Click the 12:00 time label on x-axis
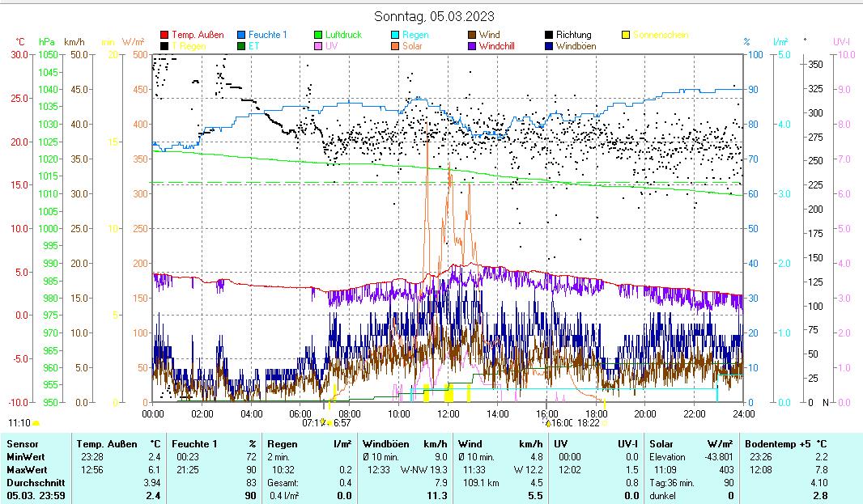863x504 pixels. click(x=449, y=413)
